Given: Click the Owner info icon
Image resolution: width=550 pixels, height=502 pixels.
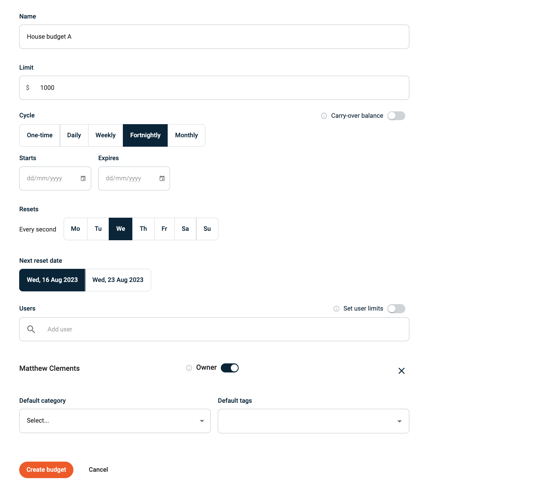Looking at the screenshot, I should [x=189, y=368].
